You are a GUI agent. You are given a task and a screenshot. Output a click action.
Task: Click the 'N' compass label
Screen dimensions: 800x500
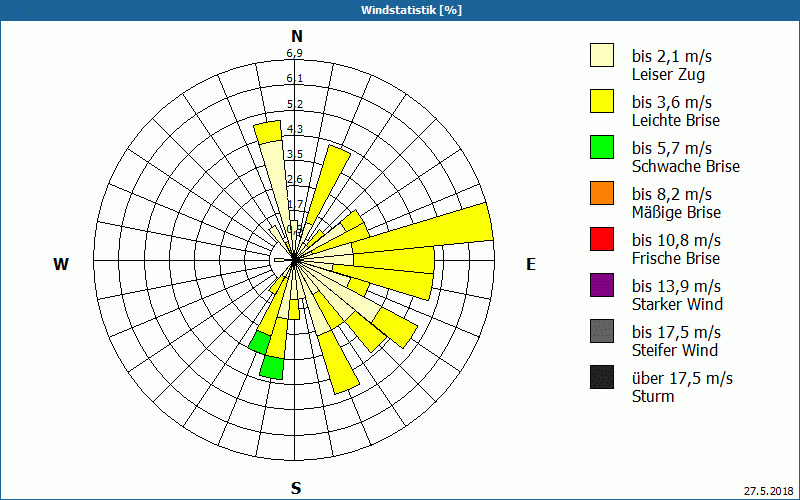pos(297,36)
